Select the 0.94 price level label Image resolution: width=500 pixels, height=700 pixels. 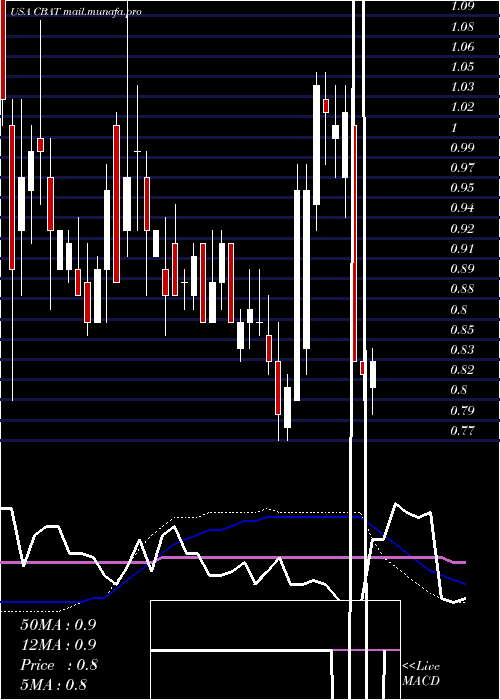click(462, 208)
